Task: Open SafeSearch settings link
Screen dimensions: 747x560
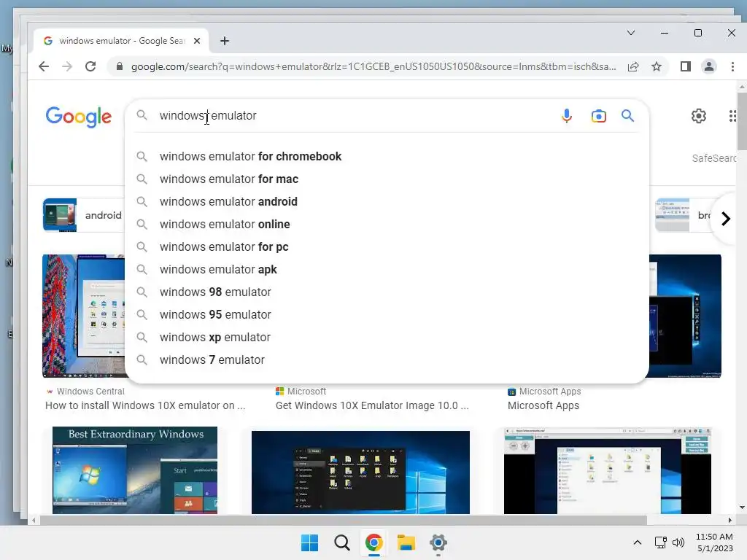Action: [x=714, y=158]
